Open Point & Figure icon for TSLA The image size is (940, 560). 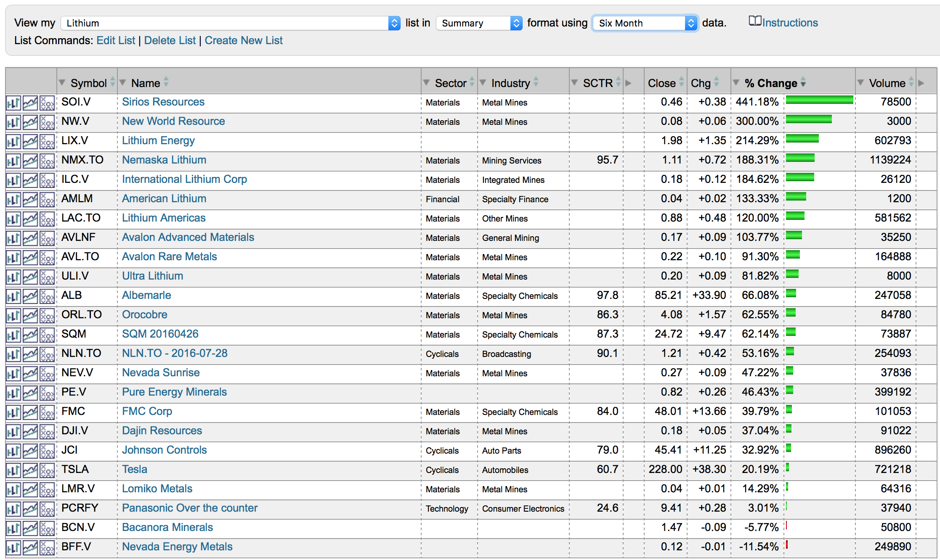[47, 470]
